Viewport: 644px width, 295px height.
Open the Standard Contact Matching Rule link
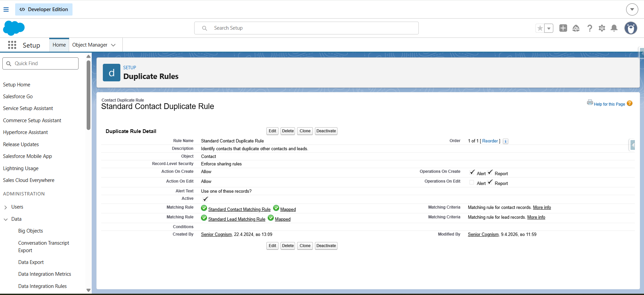click(x=239, y=210)
